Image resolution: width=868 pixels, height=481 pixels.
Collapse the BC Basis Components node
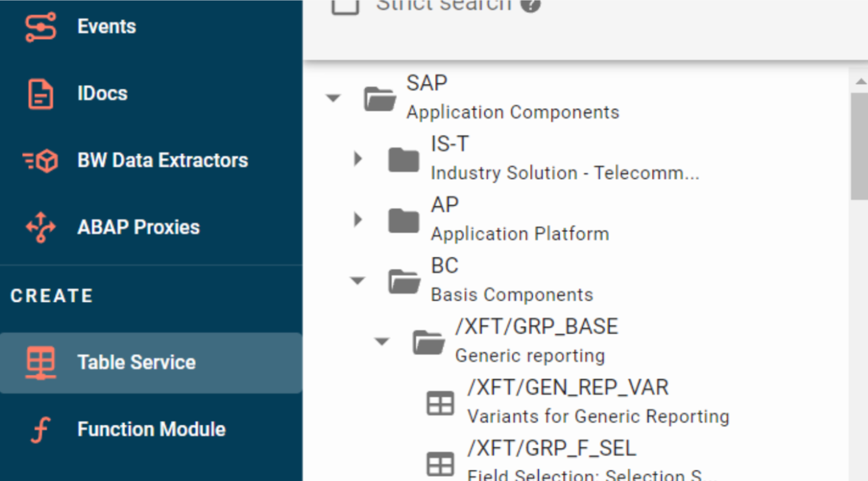point(358,280)
